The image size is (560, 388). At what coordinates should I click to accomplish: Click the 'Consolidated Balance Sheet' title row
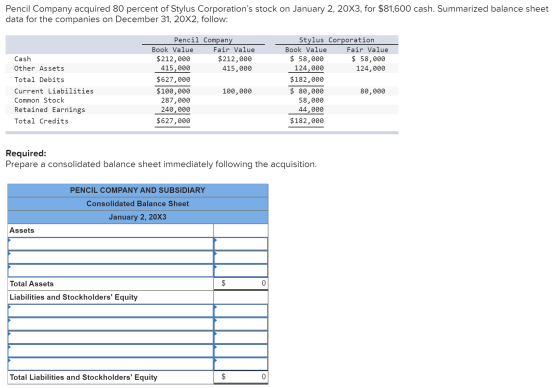click(138, 204)
